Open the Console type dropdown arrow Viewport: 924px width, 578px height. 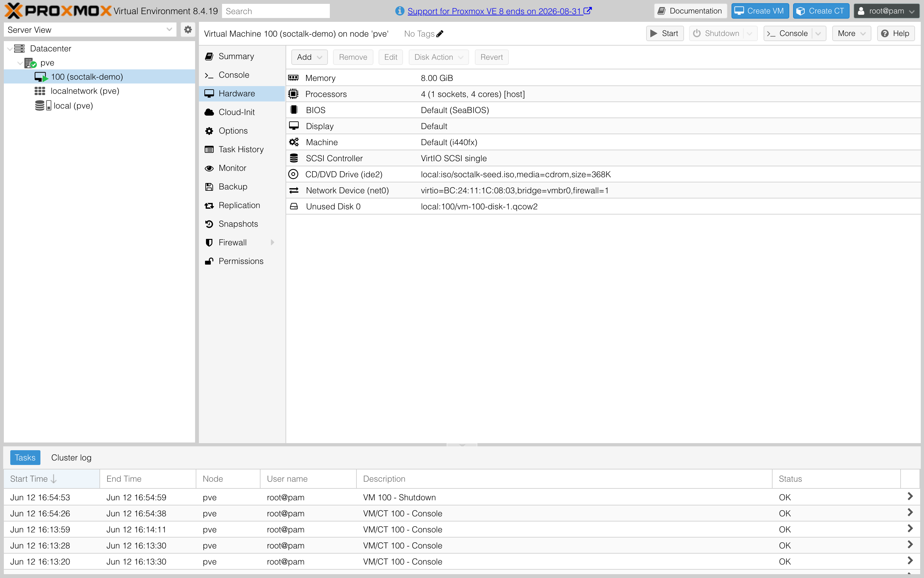[818, 34]
